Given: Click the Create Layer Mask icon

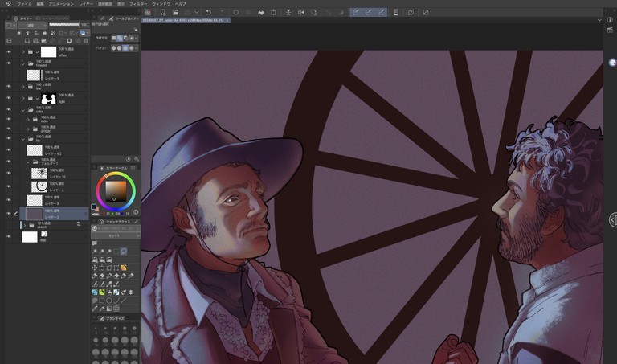Looking at the screenshot, I should tap(69, 40).
